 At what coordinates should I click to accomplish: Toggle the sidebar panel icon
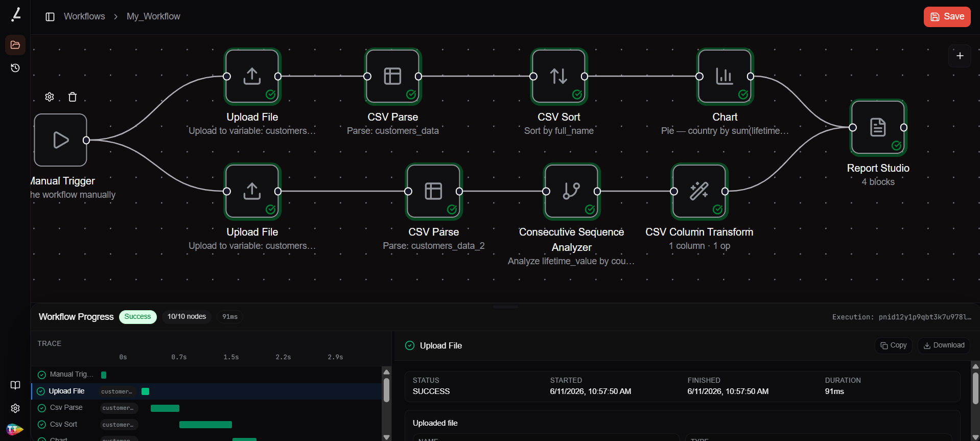coord(50,17)
